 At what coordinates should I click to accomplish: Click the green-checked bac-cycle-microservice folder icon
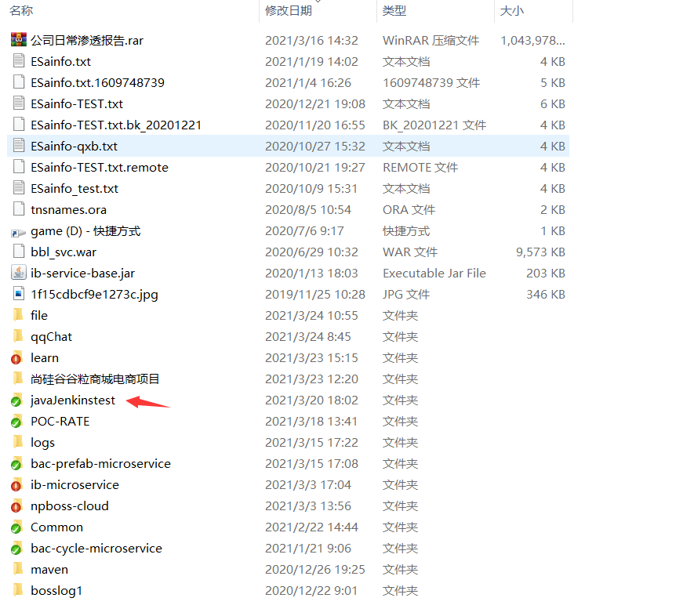point(16,549)
